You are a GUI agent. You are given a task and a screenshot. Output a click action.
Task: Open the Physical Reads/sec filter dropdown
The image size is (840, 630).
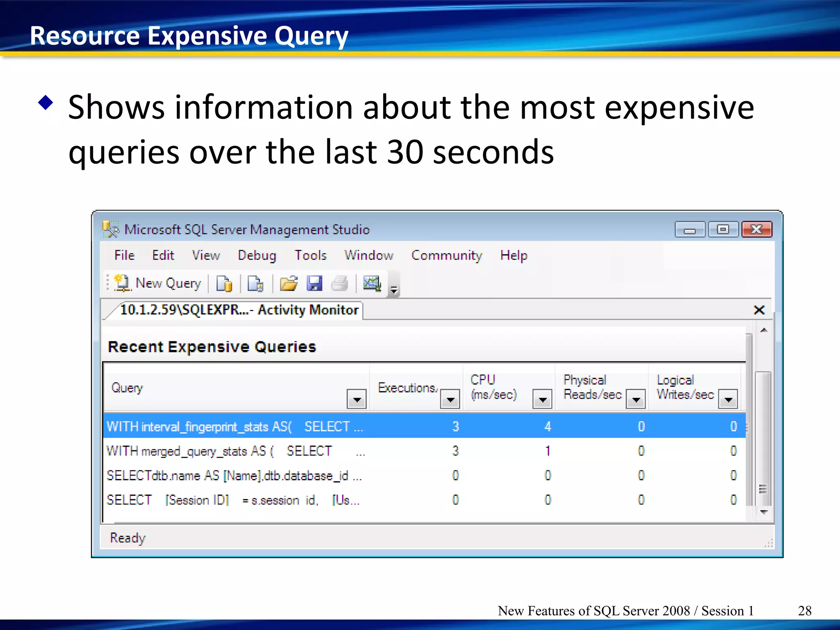636,399
